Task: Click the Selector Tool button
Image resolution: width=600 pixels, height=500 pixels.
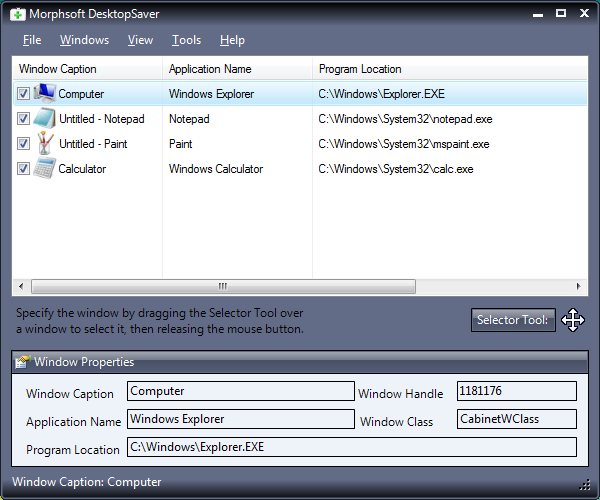Action: [513, 320]
